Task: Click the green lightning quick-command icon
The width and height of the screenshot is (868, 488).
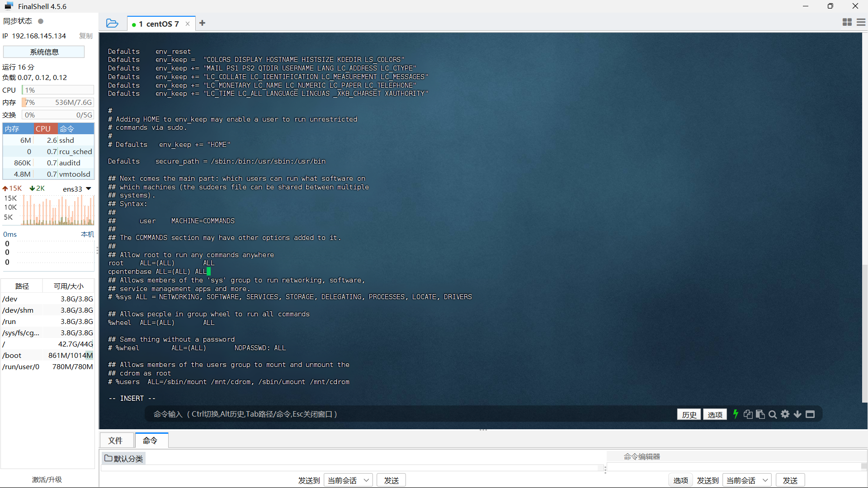Action: coord(736,414)
